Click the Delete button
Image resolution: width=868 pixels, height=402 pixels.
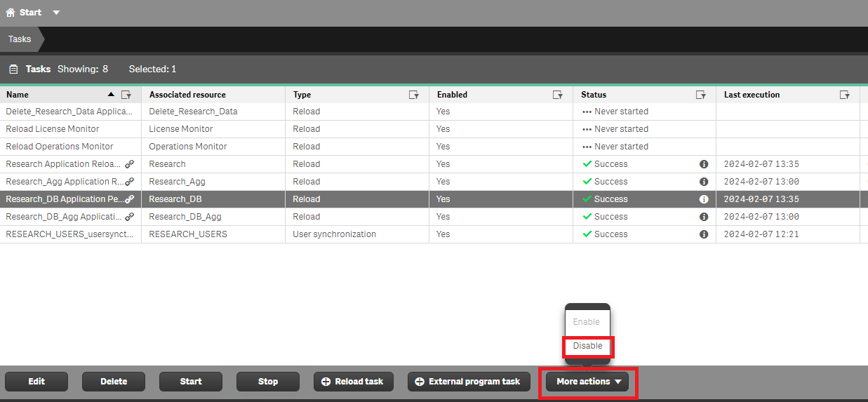[114, 382]
